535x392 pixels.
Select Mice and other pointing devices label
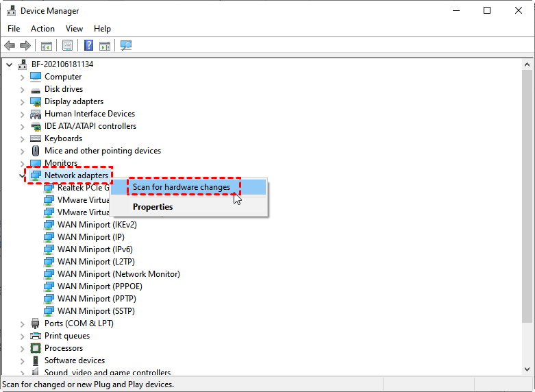pyautogui.click(x=103, y=151)
